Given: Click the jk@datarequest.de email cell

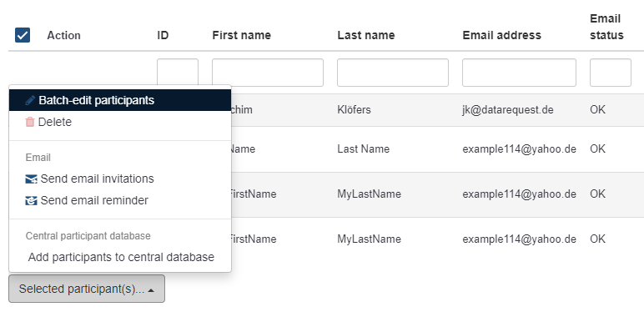Looking at the screenshot, I should [x=508, y=110].
